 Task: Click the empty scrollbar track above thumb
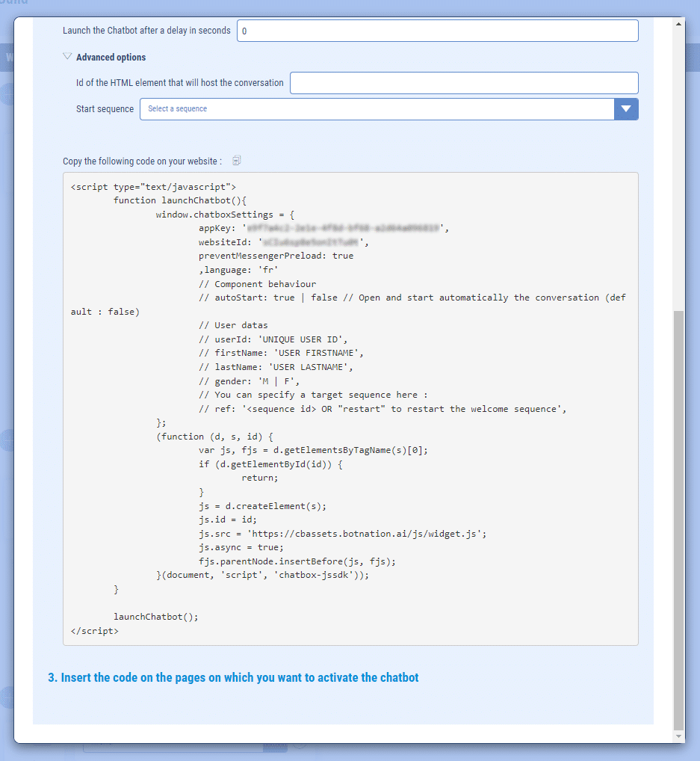tap(679, 164)
